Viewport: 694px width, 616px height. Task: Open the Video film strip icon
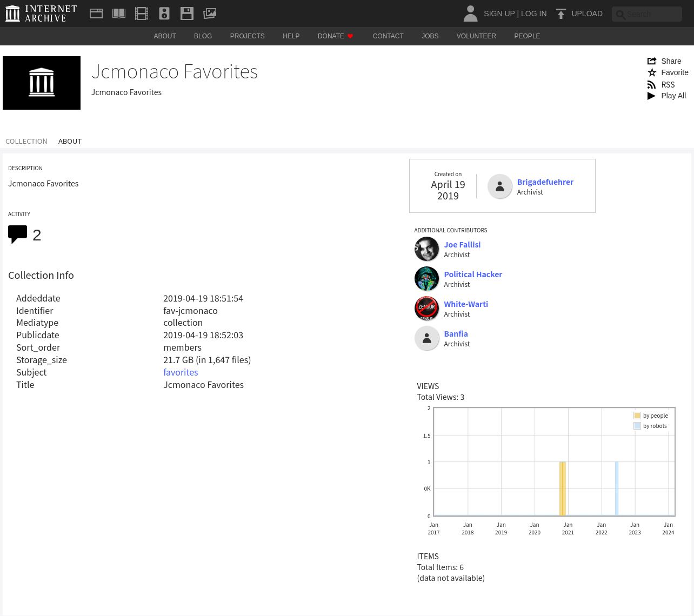coord(142,14)
